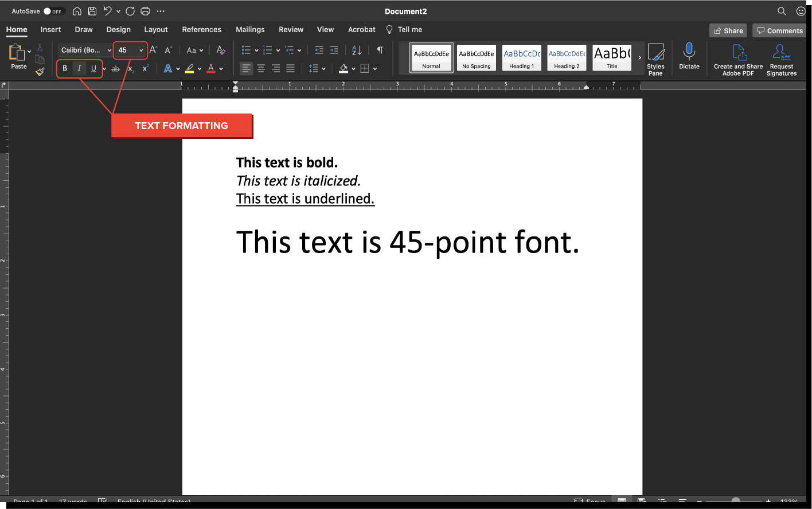Click the Format Painter brush icon
The width and height of the screenshot is (812, 509).
[40, 72]
